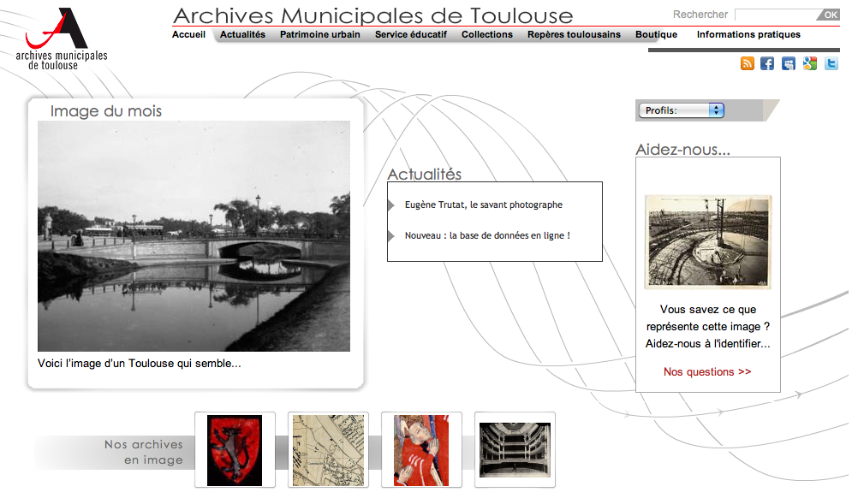Click the OK search button
The image size is (852, 504).
[x=829, y=15]
